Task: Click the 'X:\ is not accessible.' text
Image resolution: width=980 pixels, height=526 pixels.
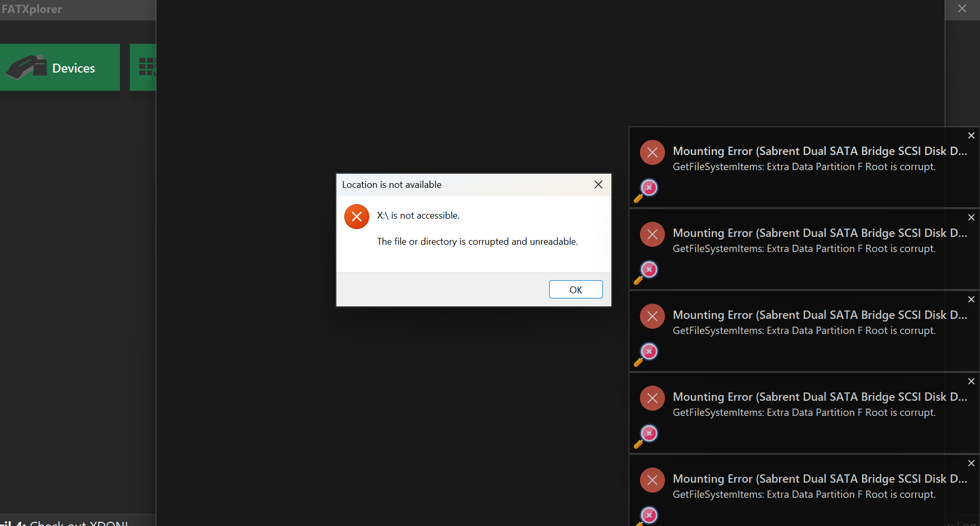Action: [x=418, y=216]
